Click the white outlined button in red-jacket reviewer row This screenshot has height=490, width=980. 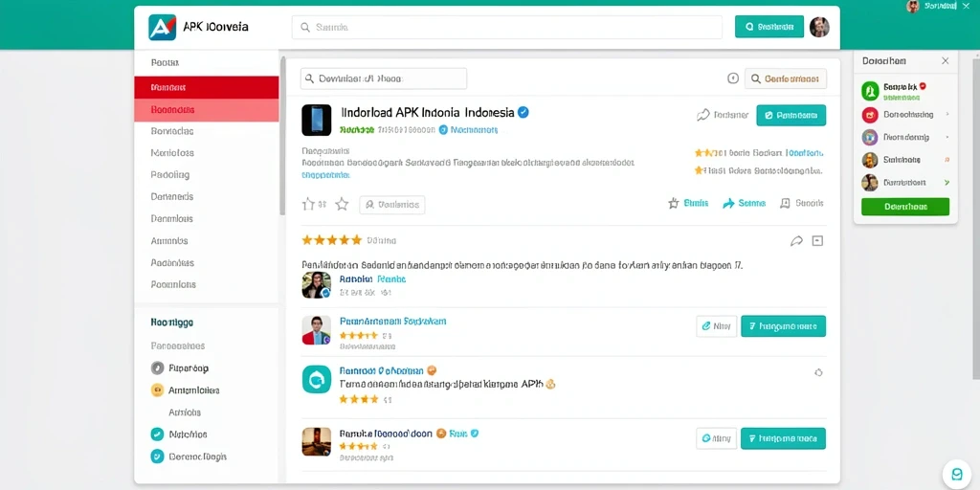click(x=716, y=326)
